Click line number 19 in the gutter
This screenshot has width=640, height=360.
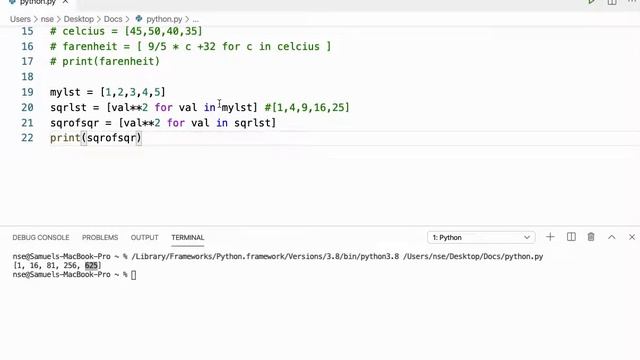point(27,92)
